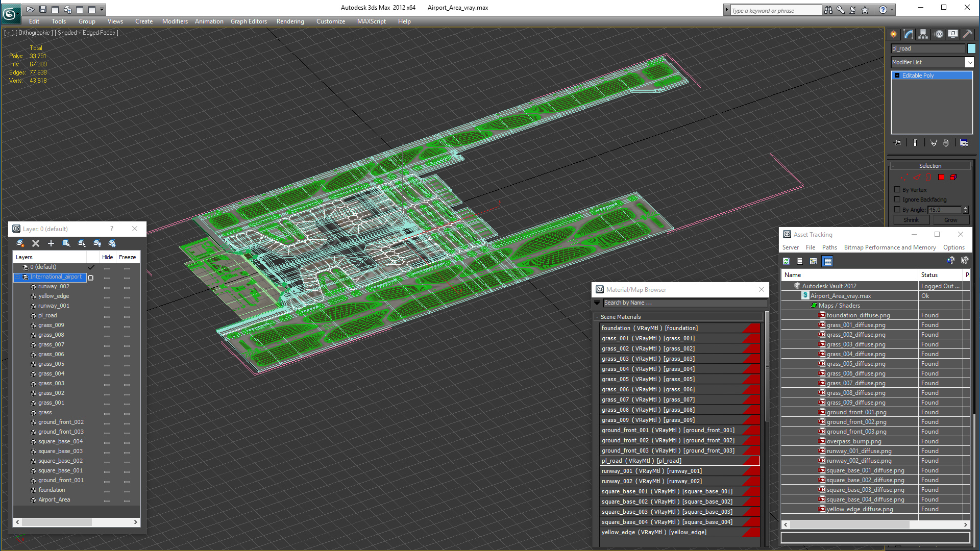Toggle Hide for 0 (default) layer
The height and width of the screenshot is (551, 980).
pyautogui.click(x=107, y=268)
